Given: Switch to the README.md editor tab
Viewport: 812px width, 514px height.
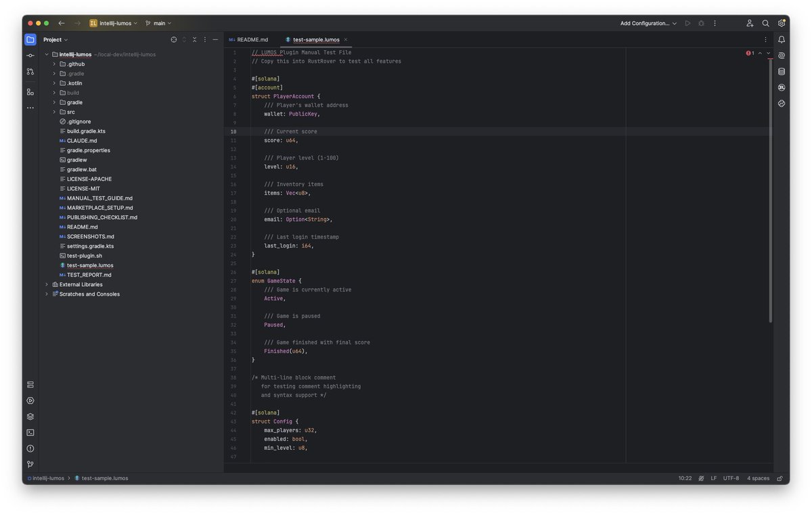Looking at the screenshot, I should pos(248,40).
